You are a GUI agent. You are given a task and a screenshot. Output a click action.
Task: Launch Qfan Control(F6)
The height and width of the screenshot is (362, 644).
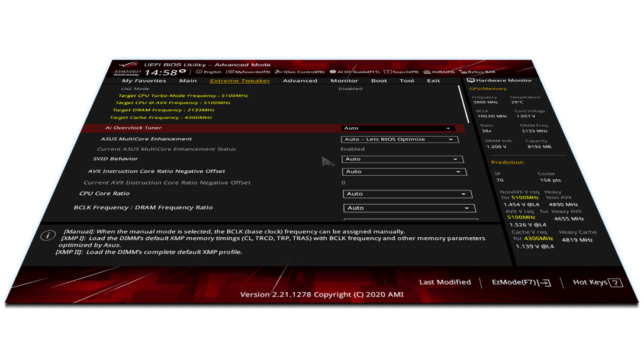tap(300, 72)
